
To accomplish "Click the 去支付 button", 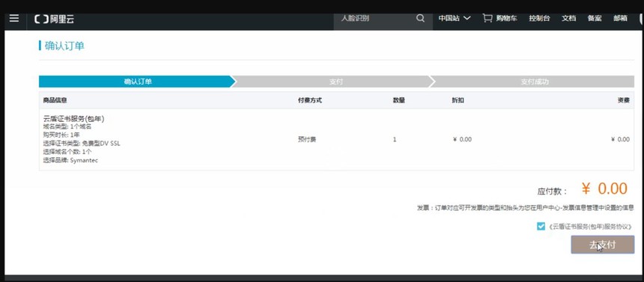I will (602, 245).
